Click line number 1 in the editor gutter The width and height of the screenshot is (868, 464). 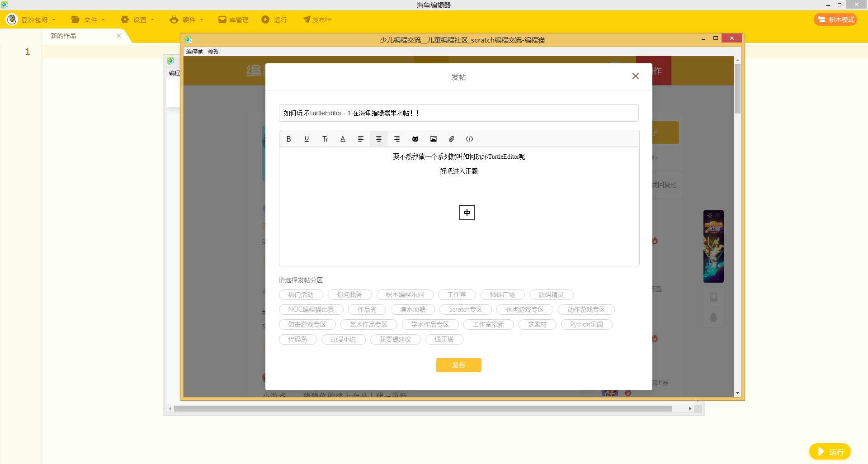tap(28, 52)
